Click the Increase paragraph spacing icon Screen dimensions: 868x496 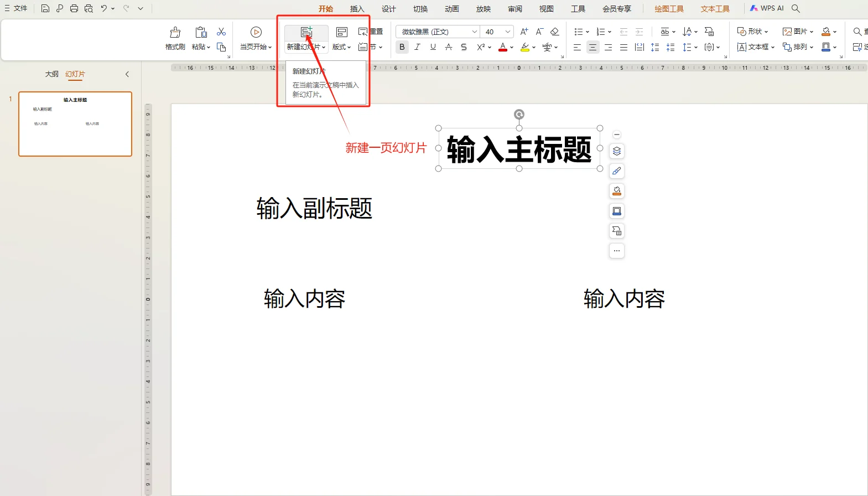click(655, 47)
